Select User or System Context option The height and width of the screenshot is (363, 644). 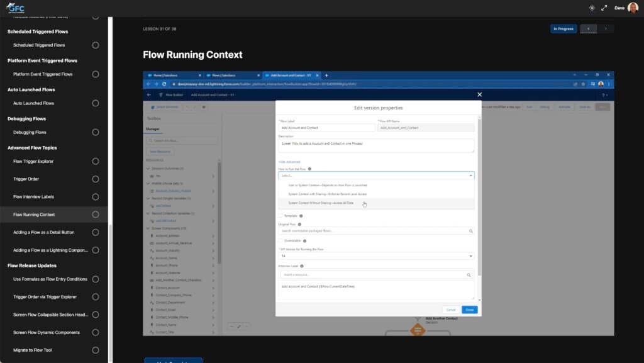click(376, 186)
